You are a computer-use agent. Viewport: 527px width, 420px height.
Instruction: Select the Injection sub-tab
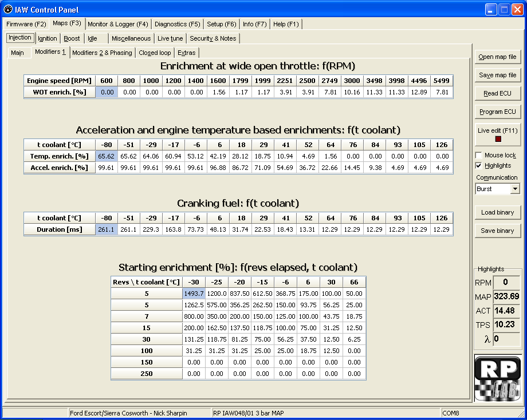click(20, 38)
